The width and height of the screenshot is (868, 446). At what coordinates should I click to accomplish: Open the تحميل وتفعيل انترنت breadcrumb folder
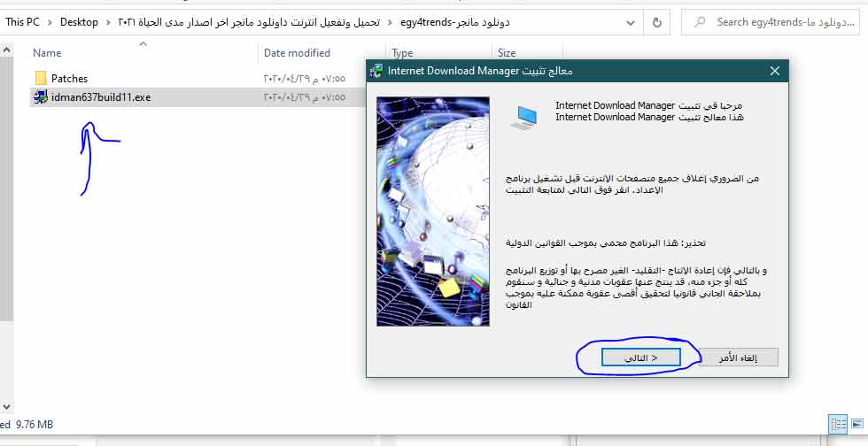coord(249,22)
